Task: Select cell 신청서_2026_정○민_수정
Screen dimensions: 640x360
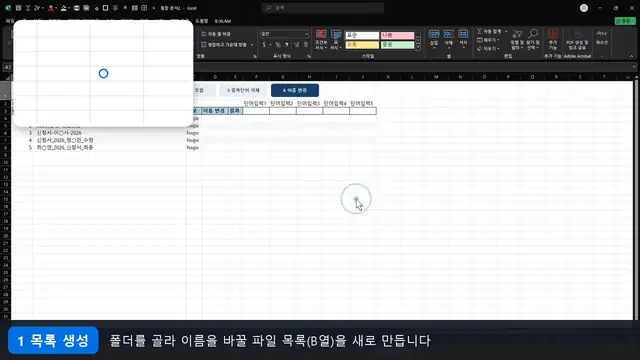Action: (x=64, y=140)
